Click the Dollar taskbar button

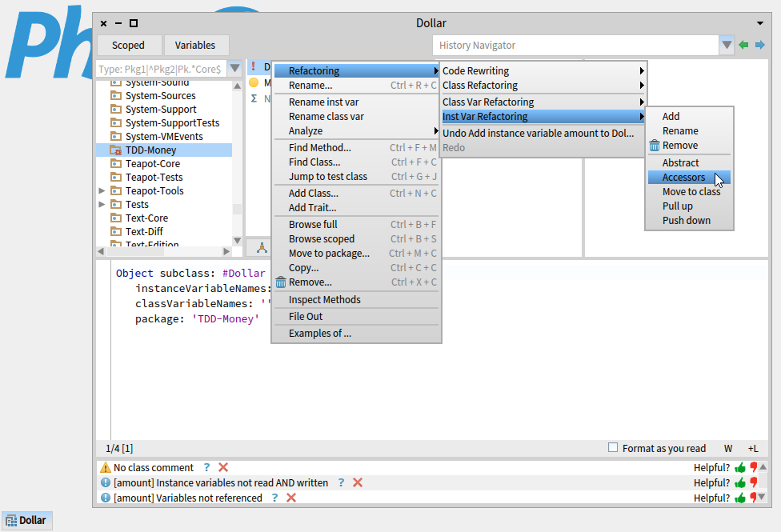point(27,521)
